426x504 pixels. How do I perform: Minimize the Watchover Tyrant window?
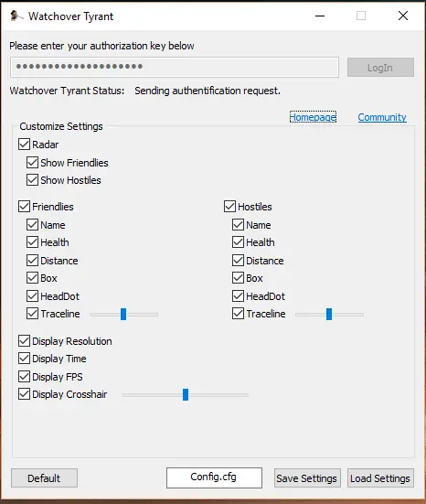click(320, 16)
